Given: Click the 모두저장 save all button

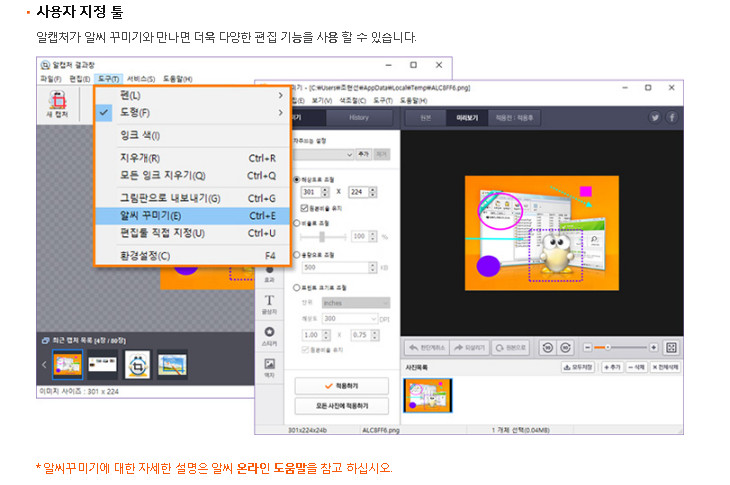Looking at the screenshot, I should click(578, 367).
